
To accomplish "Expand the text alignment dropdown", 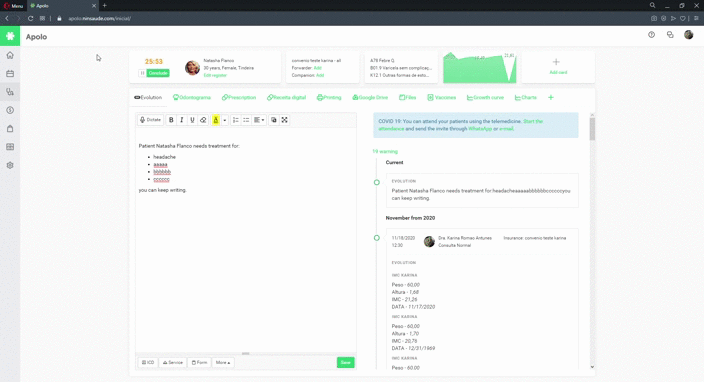I will click(x=259, y=120).
